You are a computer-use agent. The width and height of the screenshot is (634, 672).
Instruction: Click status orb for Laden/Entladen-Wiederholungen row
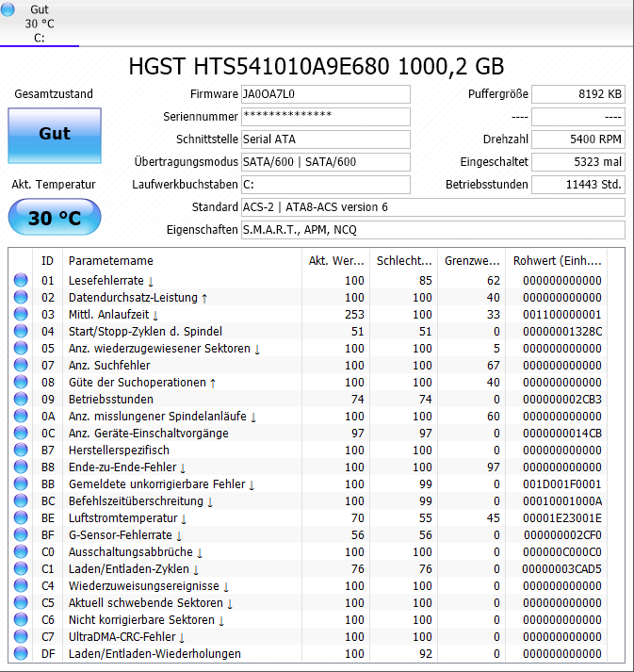(x=21, y=653)
